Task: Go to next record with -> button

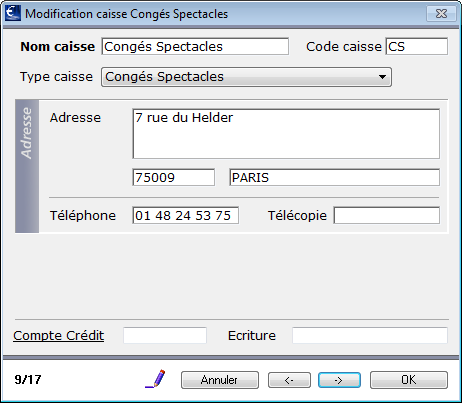Action: tap(339, 380)
